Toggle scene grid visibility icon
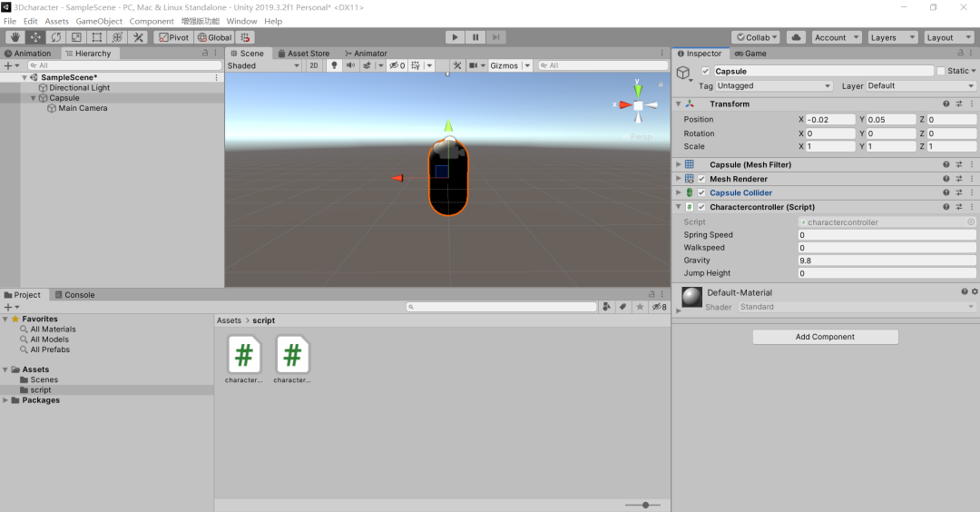Viewport: 980px width, 512px height. pyautogui.click(x=416, y=65)
